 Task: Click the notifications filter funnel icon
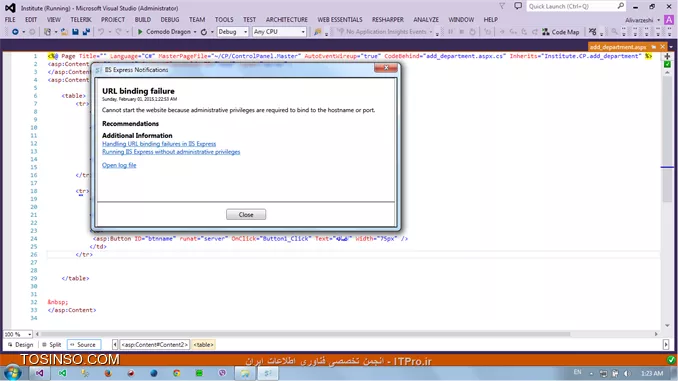502,6
